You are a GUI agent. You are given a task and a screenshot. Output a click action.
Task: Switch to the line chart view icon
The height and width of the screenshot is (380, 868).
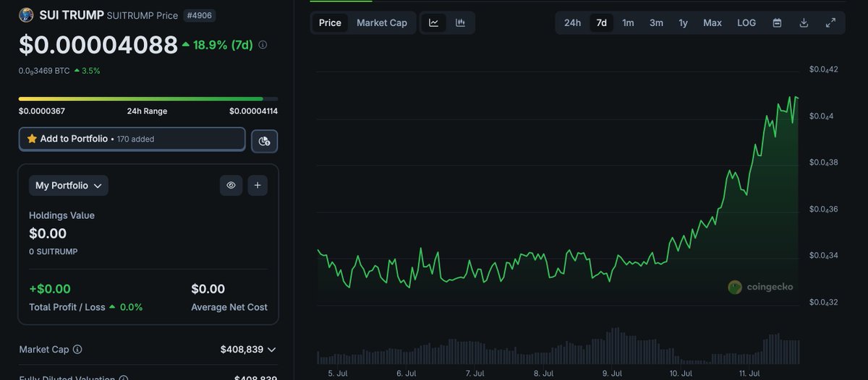[433, 22]
